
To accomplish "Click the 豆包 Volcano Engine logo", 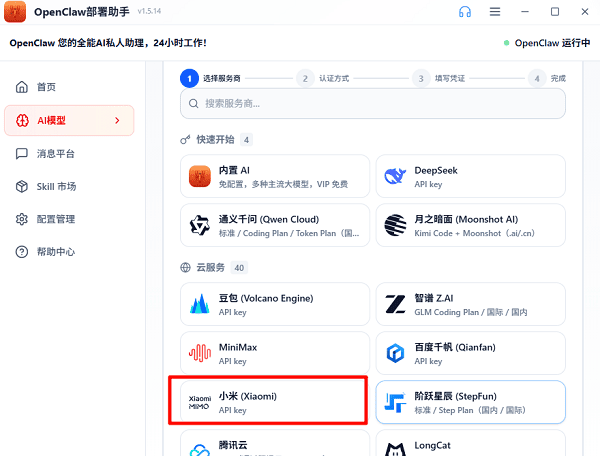I will tap(200, 304).
